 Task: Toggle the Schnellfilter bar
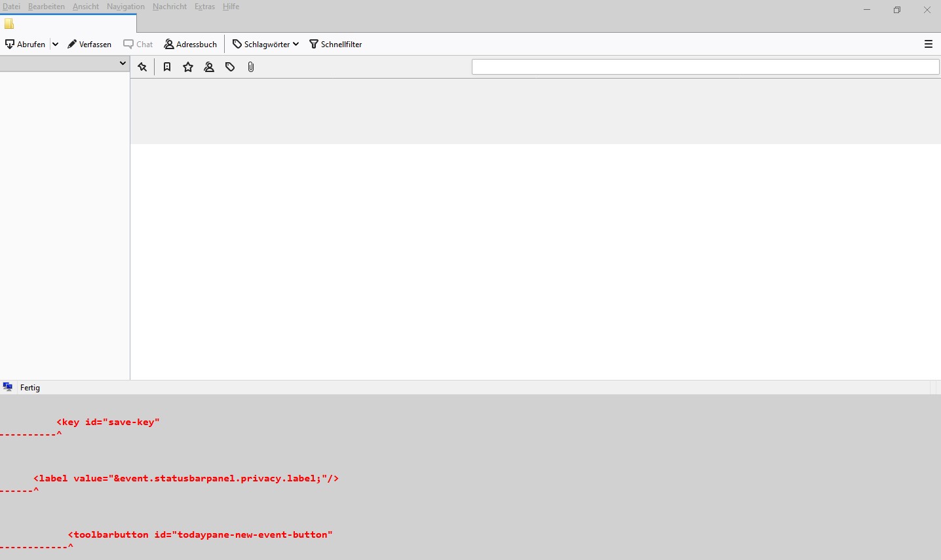[x=336, y=44]
